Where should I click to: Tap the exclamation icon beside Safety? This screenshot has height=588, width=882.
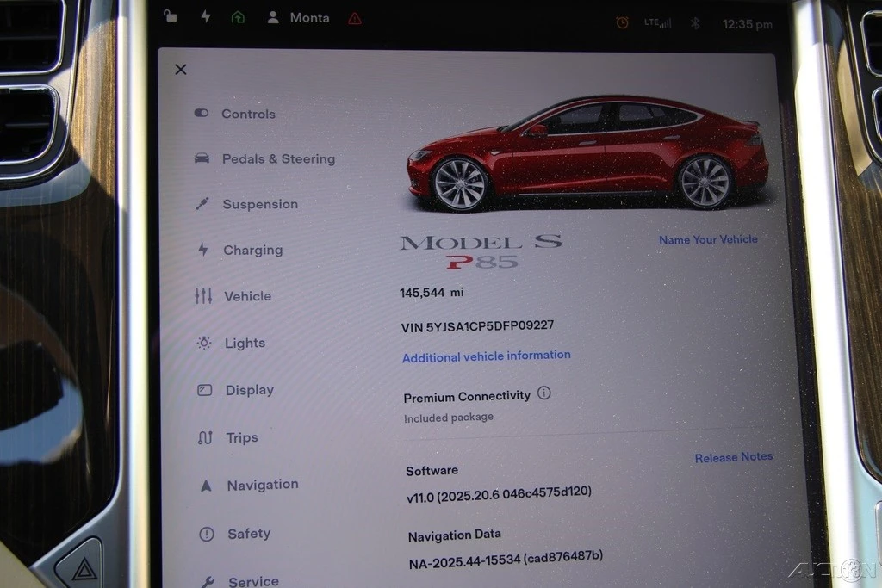207,534
